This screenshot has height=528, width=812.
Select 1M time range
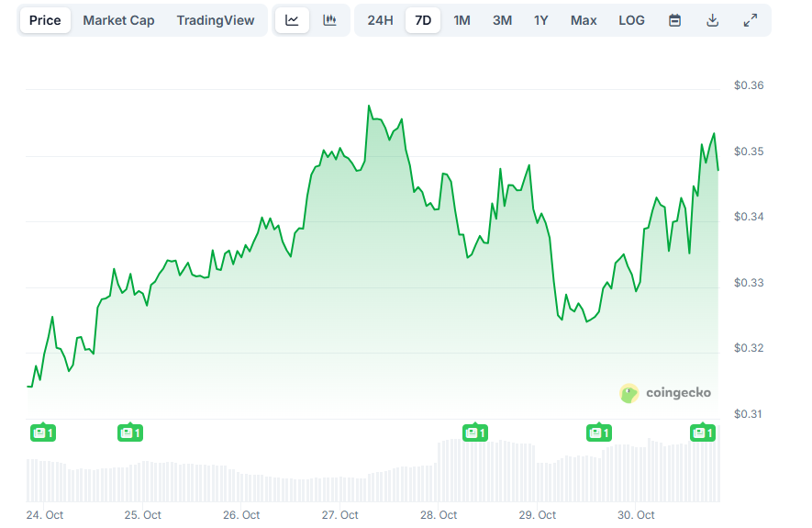(462, 20)
